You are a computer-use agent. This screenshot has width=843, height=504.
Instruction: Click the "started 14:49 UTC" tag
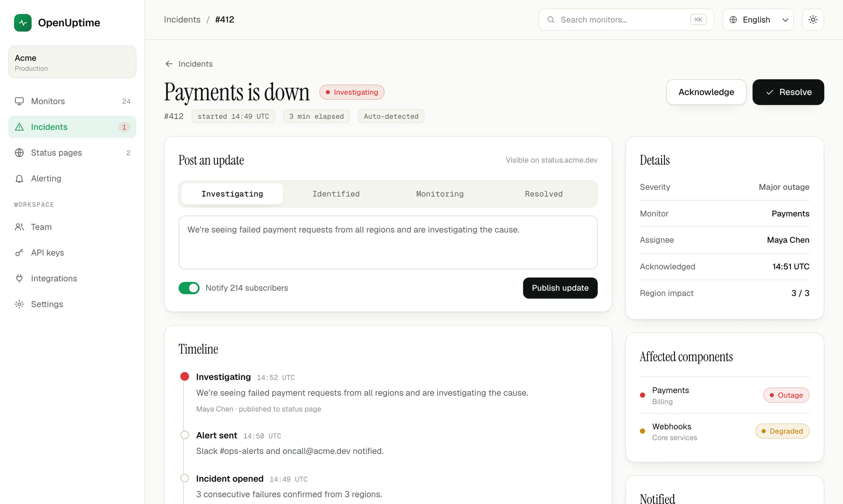(233, 116)
